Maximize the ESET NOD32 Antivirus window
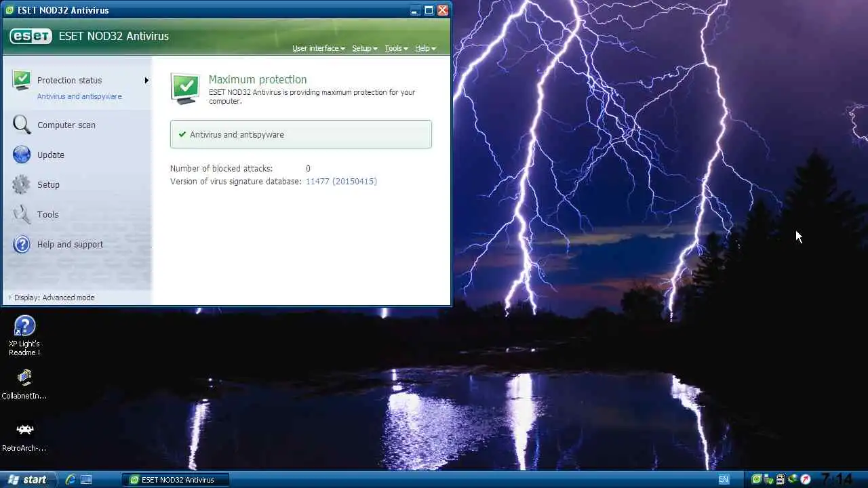The height and width of the screenshot is (488, 868). [429, 10]
